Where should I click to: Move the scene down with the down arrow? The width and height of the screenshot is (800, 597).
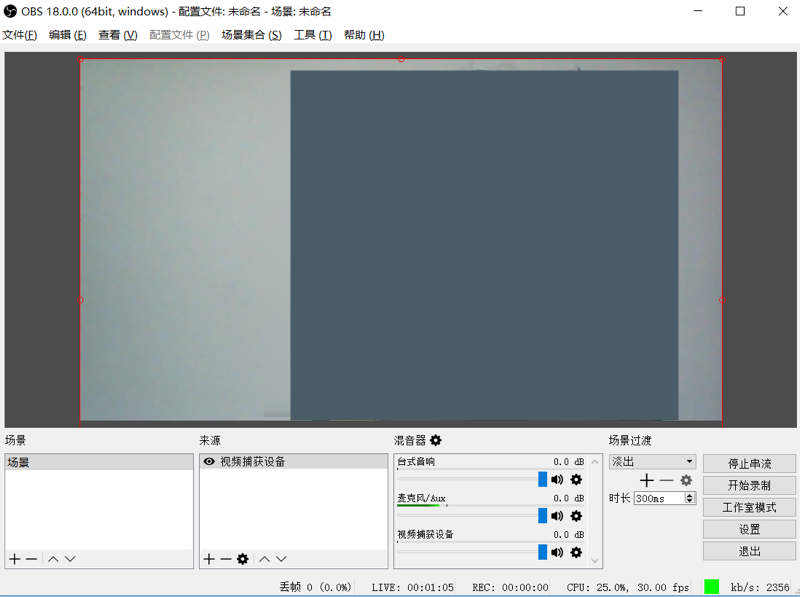click(70, 559)
